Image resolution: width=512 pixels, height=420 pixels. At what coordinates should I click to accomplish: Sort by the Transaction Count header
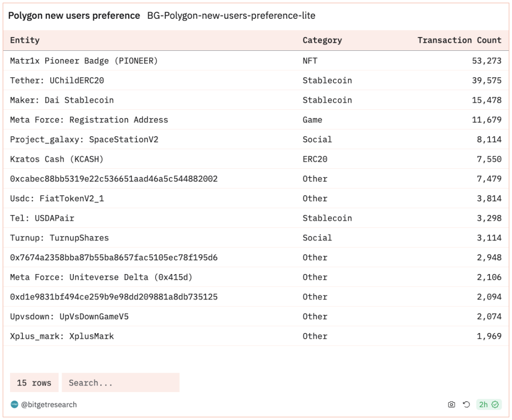click(460, 40)
